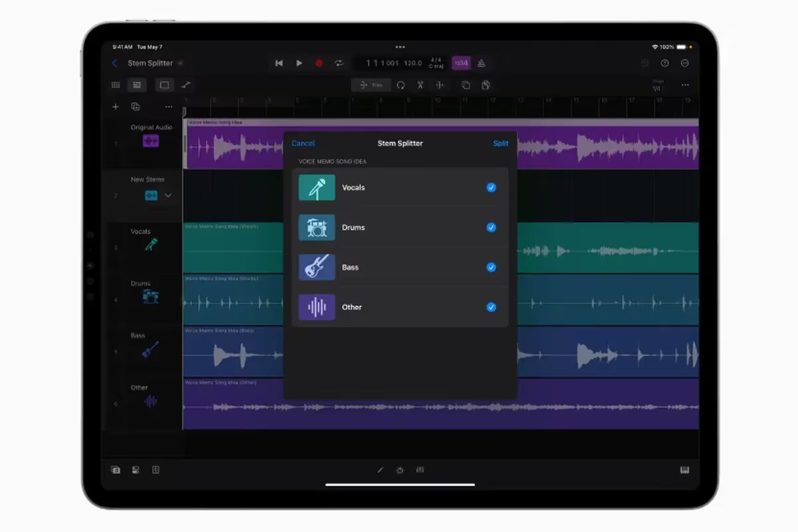
Task: Toggle the automation curve icon
Action: pyautogui.click(x=186, y=85)
